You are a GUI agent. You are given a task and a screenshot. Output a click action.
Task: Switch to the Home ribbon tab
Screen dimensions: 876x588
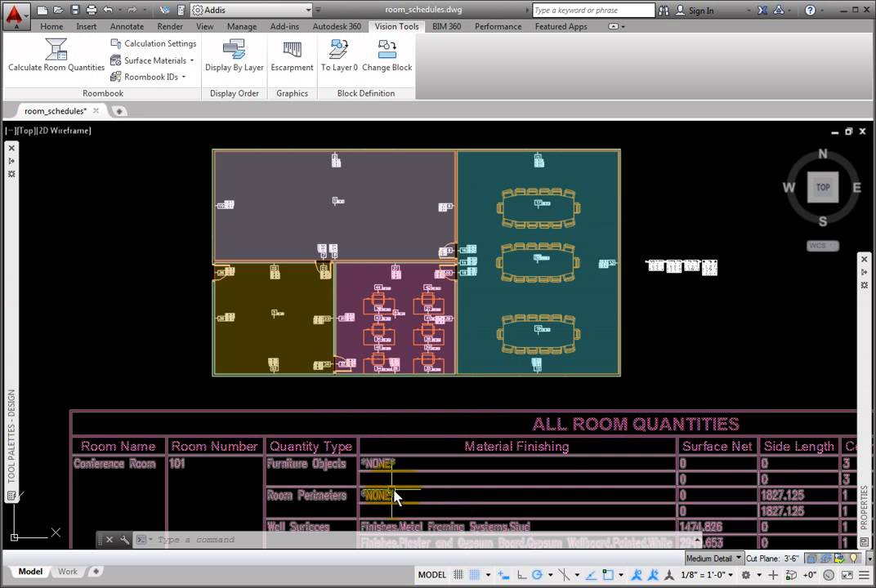pyautogui.click(x=51, y=26)
